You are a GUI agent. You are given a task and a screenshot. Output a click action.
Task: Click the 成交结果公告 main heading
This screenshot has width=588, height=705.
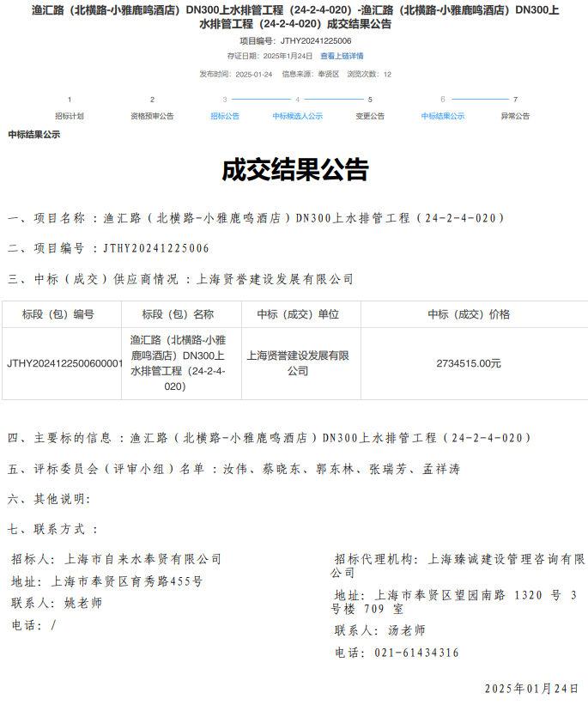[294, 170]
